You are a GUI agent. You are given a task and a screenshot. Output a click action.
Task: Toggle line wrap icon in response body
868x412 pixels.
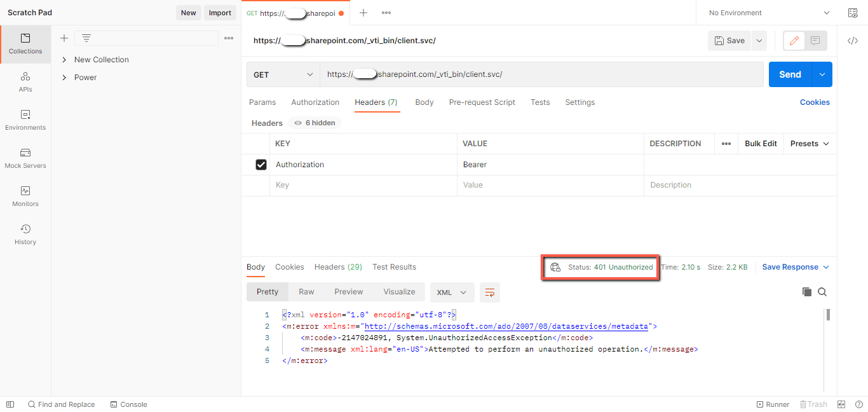coord(490,292)
